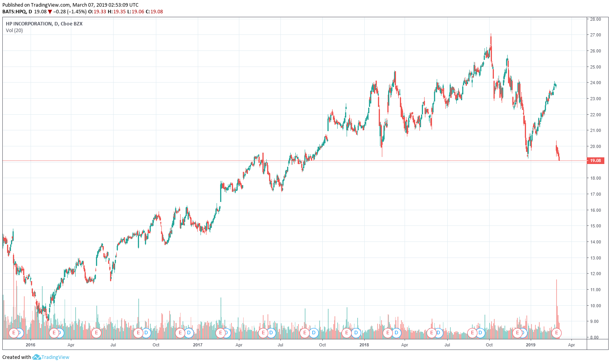Click the 2019 label on the time axis
Screen dimensions: 611x364
pos(531,346)
